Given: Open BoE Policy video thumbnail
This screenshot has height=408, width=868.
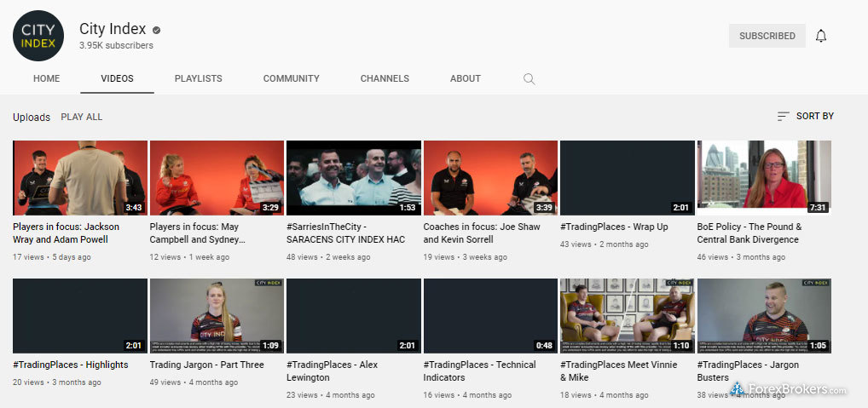Looking at the screenshot, I should click(764, 178).
